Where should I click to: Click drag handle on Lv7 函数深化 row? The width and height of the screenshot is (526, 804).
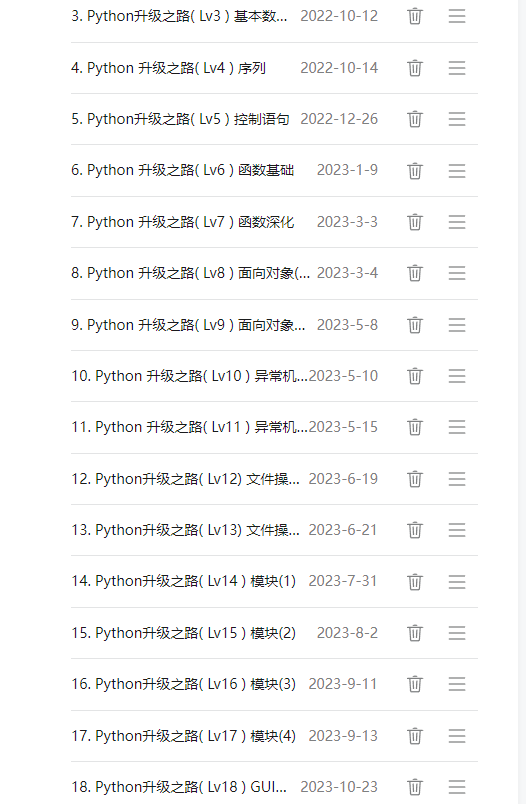coord(457,222)
